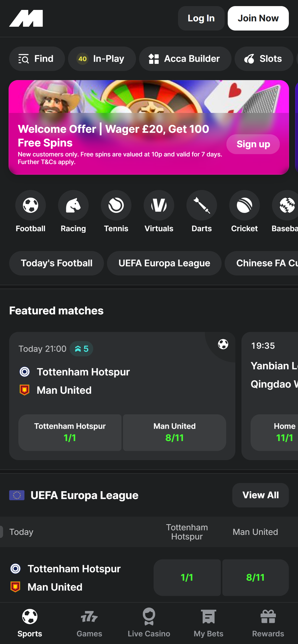This screenshot has height=644, width=298.
Task: Open the Virtuals sport icon
Action: [159, 205]
